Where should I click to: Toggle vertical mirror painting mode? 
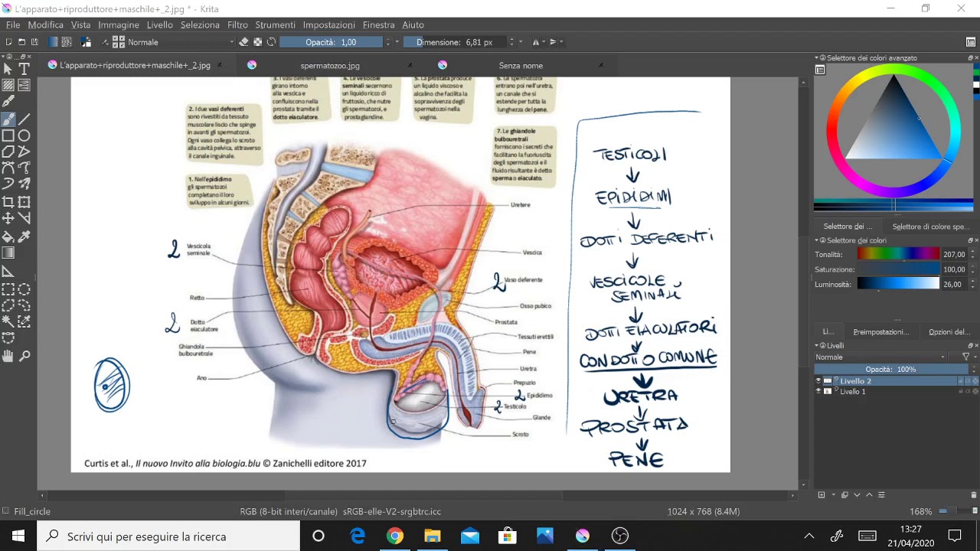(x=553, y=42)
